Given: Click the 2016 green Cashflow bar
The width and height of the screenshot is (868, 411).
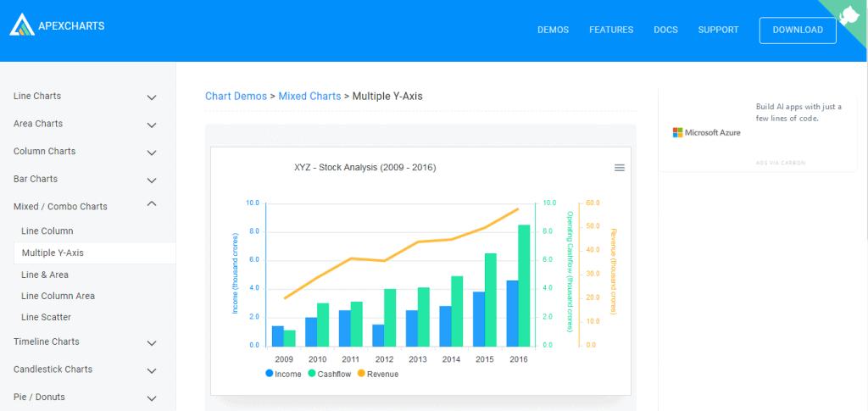Looking at the screenshot, I should click(x=524, y=286).
